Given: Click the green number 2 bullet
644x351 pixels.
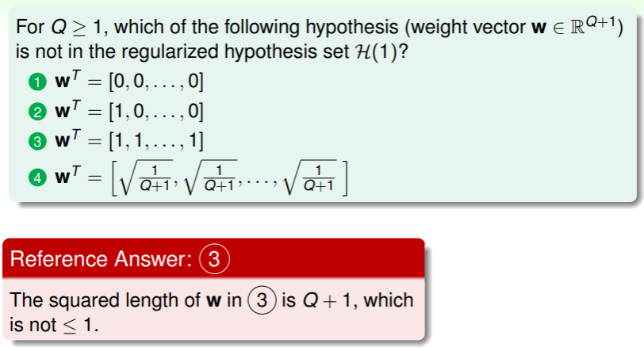Looking at the screenshot, I should click(x=38, y=113).
